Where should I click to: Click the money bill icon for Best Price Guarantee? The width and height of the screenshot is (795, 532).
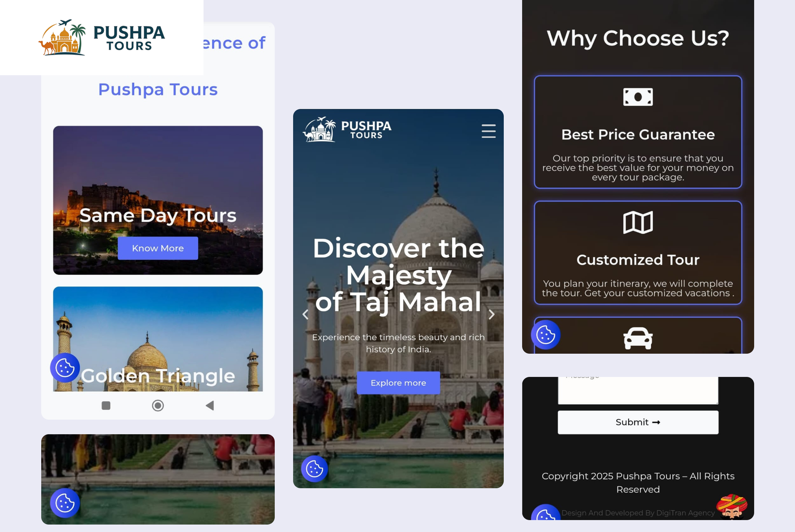[638, 97]
